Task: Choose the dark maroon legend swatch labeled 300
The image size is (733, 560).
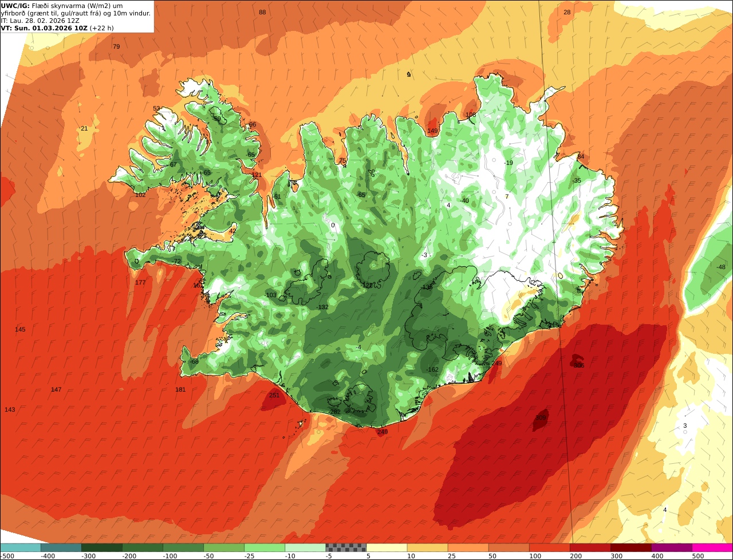Action: click(x=630, y=547)
